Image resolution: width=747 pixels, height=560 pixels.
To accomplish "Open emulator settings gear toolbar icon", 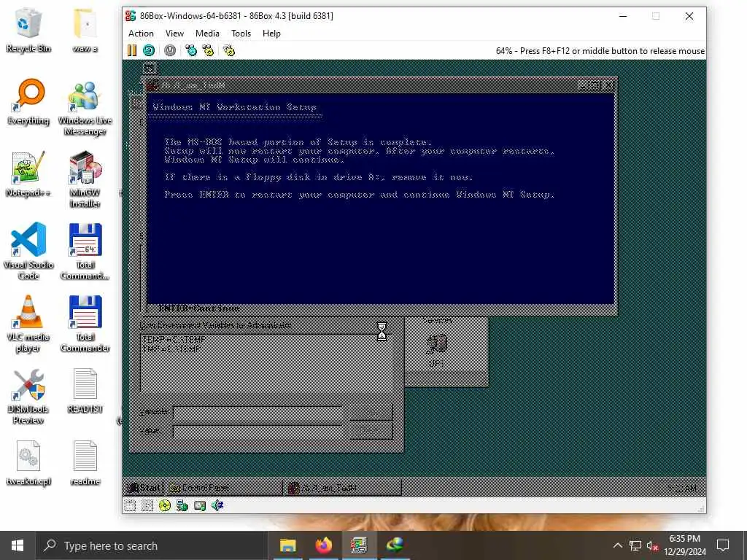I will click(229, 50).
